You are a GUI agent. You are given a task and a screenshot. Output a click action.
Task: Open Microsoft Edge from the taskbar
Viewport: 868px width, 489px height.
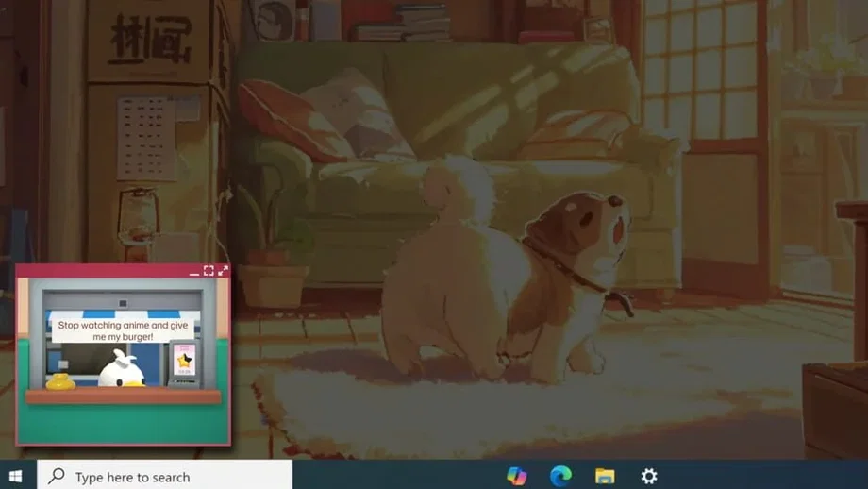click(560, 476)
